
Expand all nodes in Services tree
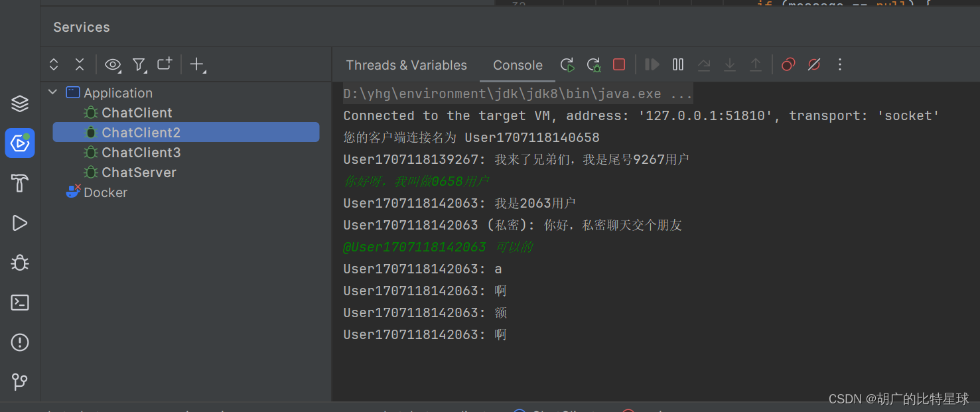54,64
